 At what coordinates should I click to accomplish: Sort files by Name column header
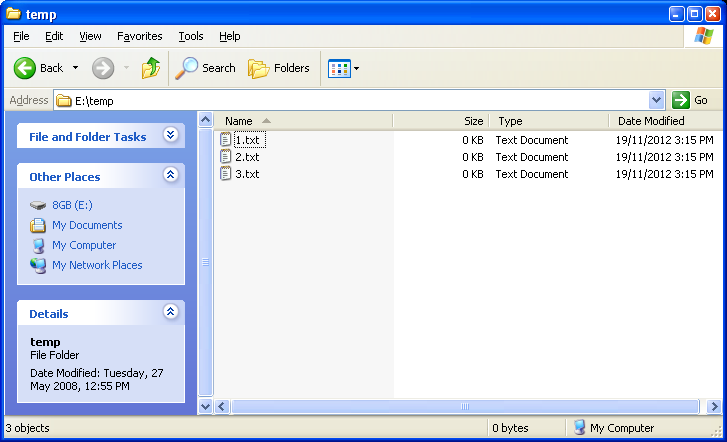[x=240, y=121]
